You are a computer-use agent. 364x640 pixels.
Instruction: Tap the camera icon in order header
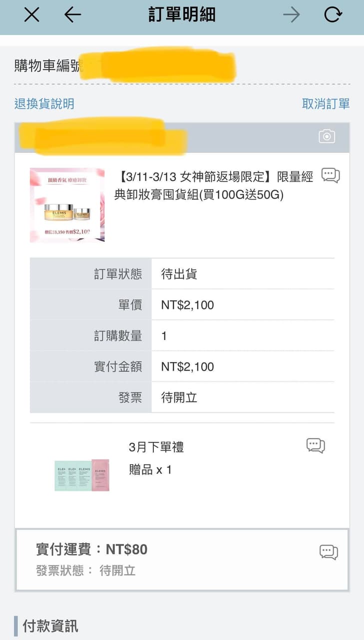point(327,136)
